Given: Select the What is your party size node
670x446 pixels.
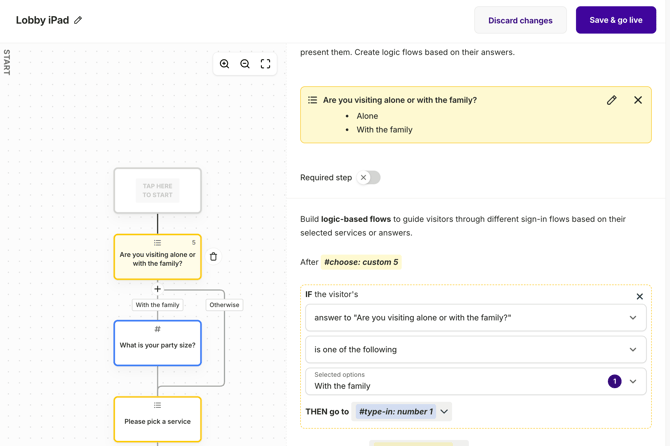Looking at the screenshot, I should 157,343.
